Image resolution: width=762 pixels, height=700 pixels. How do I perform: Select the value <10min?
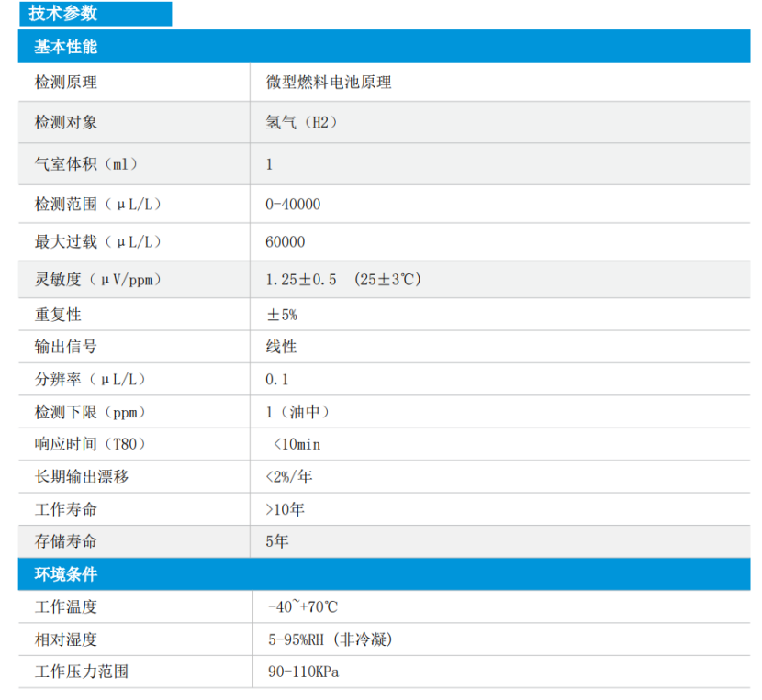point(297,444)
